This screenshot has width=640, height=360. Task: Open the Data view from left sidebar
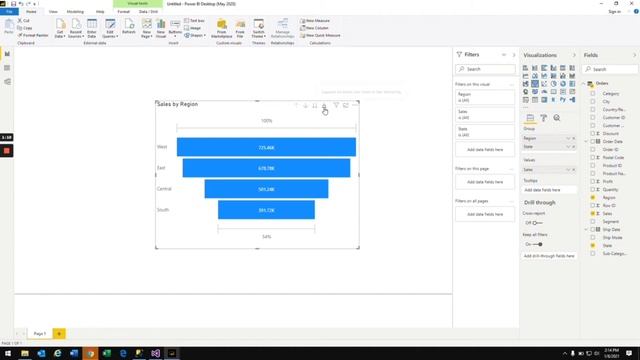[x=7, y=68]
